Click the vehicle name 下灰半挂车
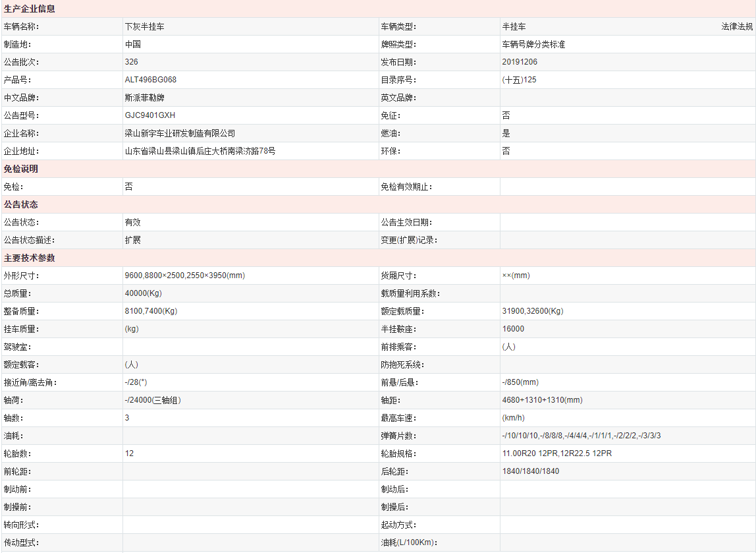The width and height of the screenshot is (756, 553). (144, 27)
